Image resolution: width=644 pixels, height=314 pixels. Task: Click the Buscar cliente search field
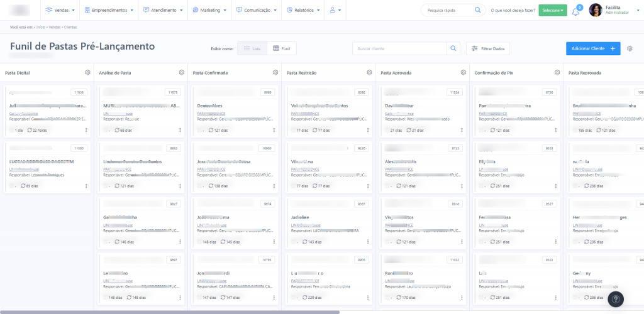[x=399, y=48]
